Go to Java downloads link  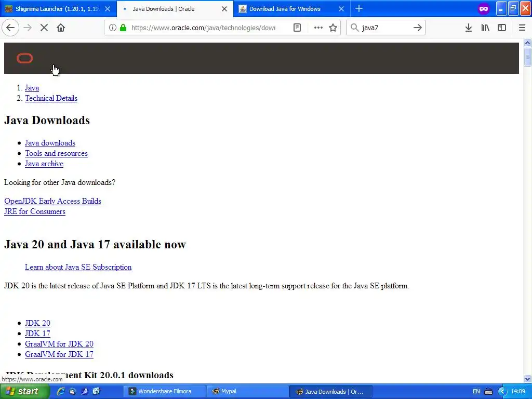[50, 143]
